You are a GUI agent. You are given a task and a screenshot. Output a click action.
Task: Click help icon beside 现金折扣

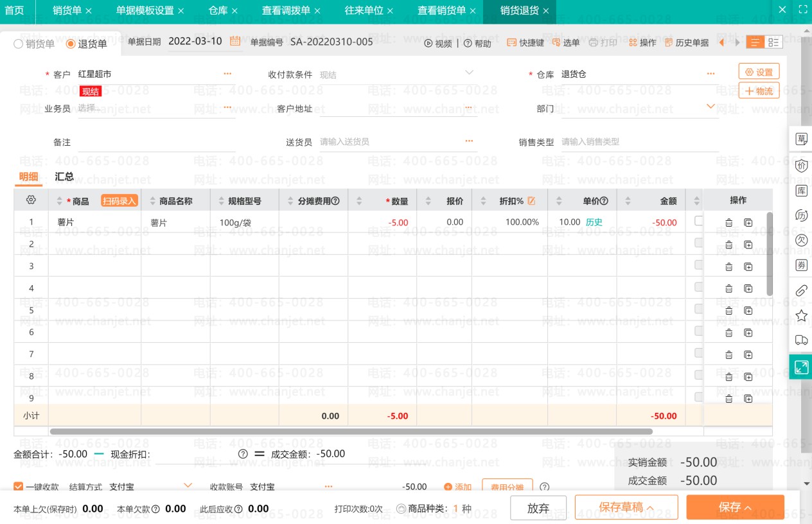coord(243,454)
